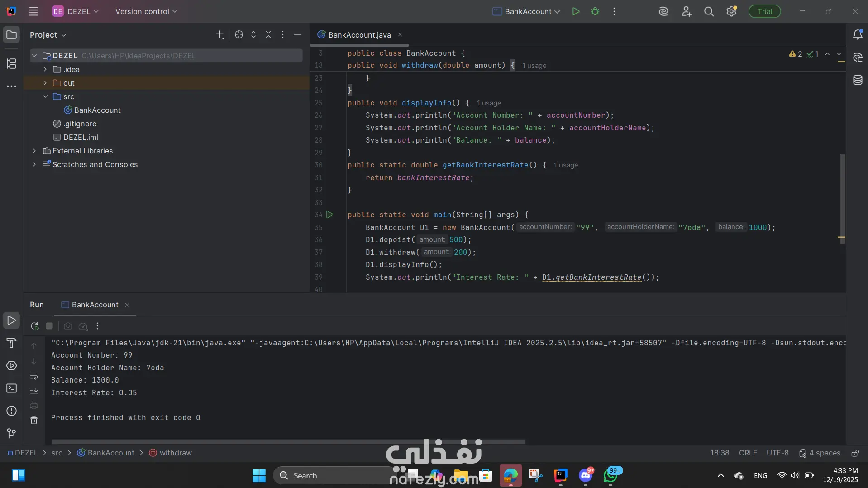This screenshot has height=488, width=868.
Task: Collapse the DEZEL root folder
Action: pos(34,56)
